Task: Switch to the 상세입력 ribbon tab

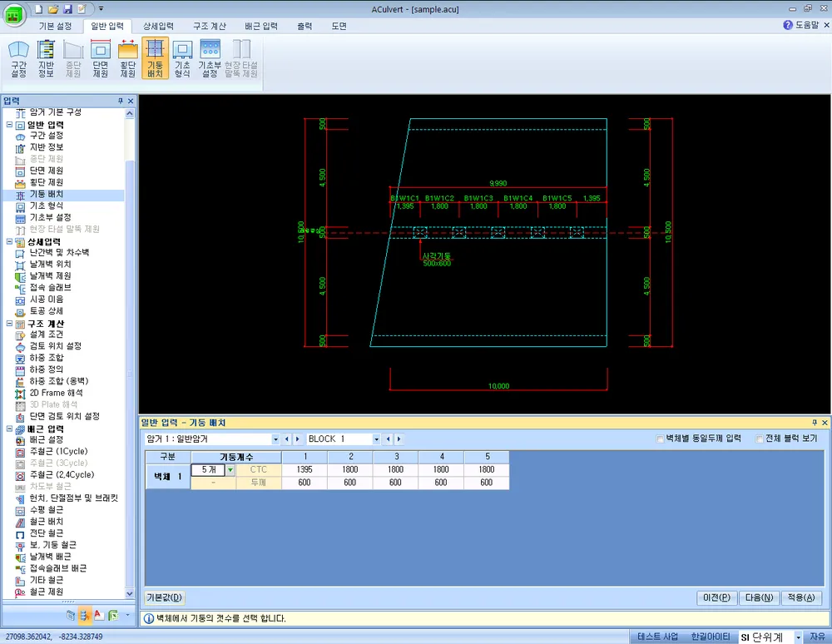Action: coord(158,26)
